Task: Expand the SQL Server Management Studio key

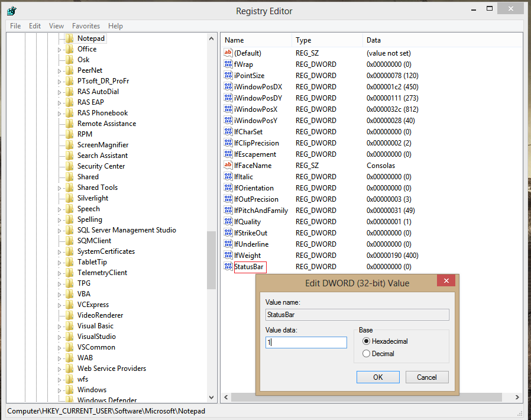Action: [x=59, y=231]
